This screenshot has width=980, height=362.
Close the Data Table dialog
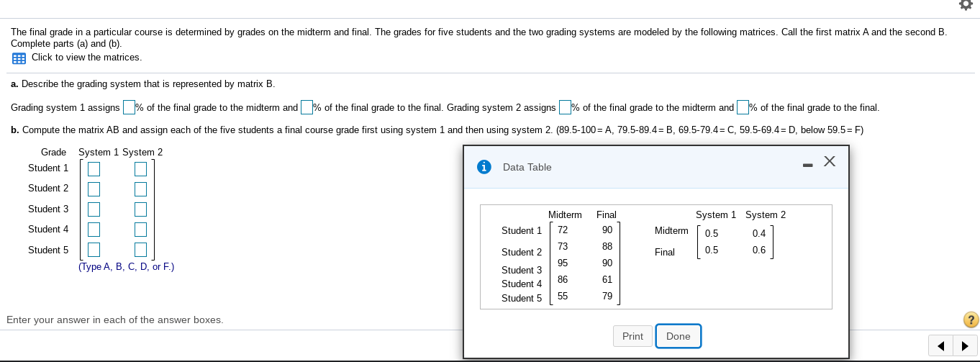click(x=830, y=162)
